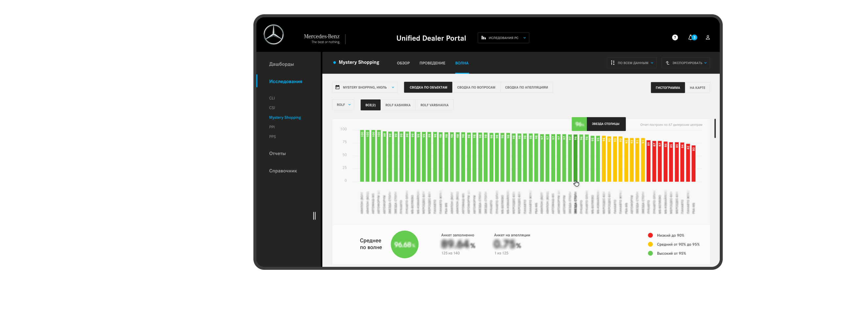Screen dimensions: 868x322
Task: Click the Mercedes-Benz wordmark
Action: [x=321, y=36]
